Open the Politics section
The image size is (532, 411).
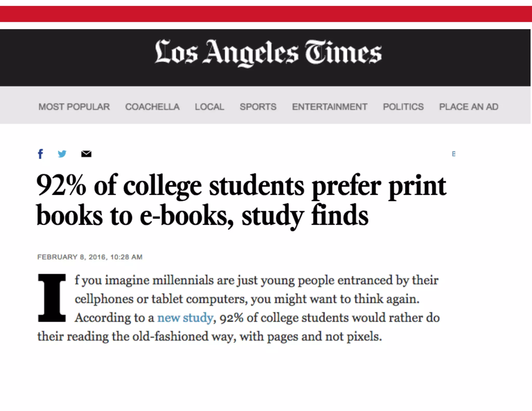pyautogui.click(x=403, y=107)
